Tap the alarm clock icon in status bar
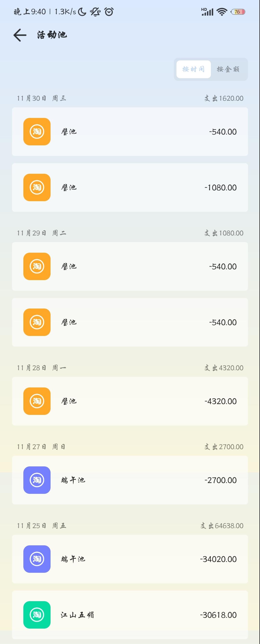This screenshot has height=644, width=260. point(109,12)
